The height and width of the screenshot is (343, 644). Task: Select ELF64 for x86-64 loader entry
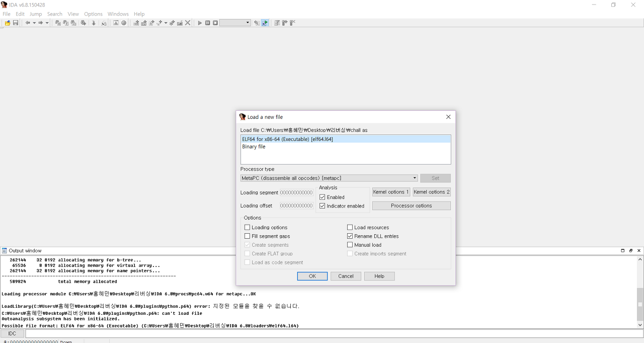click(346, 139)
